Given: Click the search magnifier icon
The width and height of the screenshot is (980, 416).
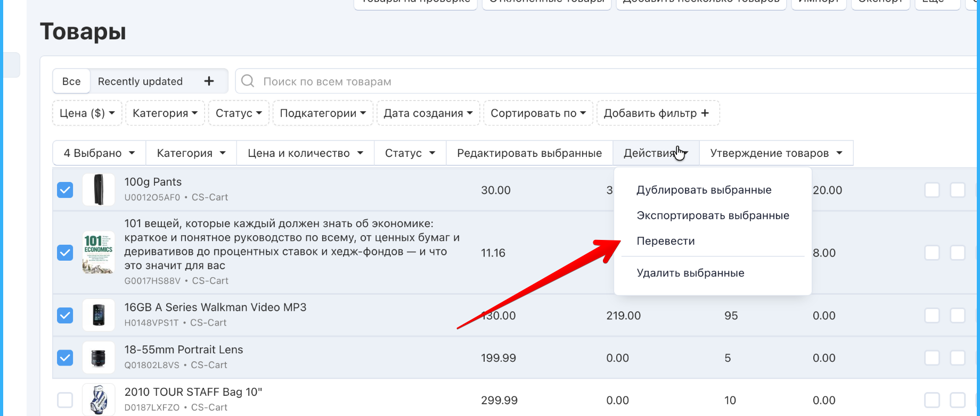Looking at the screenshot, I should click(248, 81).
